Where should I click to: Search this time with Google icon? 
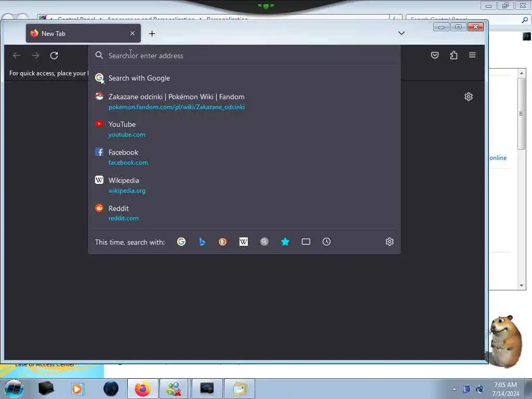[181, 242]
